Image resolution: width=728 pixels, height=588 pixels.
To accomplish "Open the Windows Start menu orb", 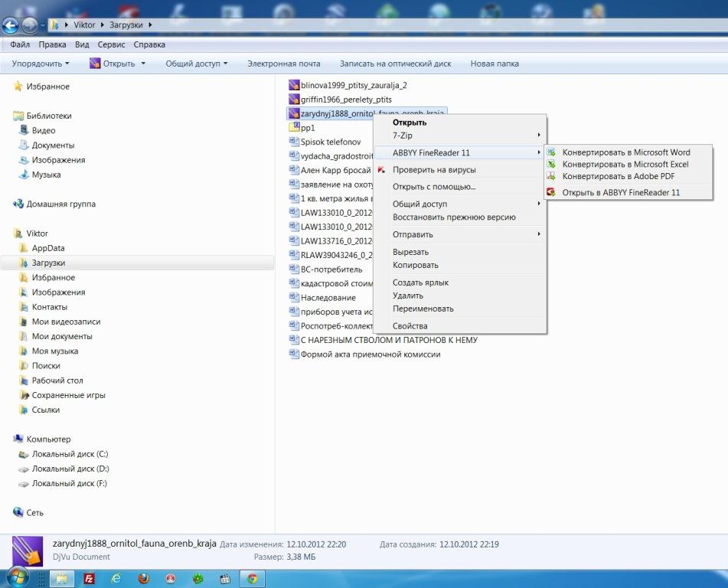I will 17,577.
